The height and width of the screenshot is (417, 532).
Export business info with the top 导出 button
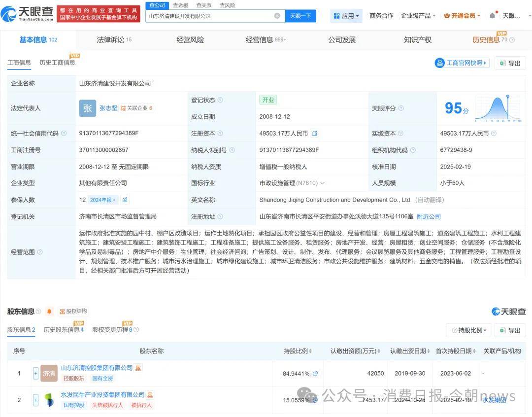(x=510, y=63)
